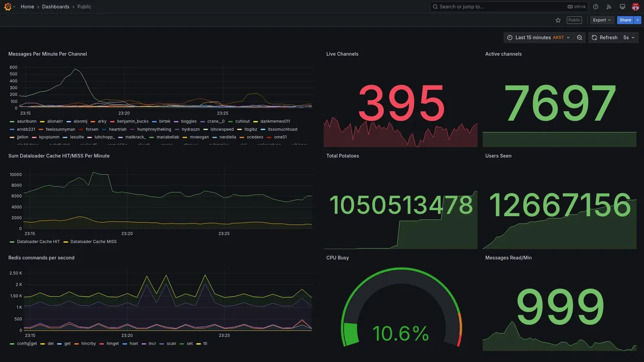Viewport: 644px width, 362px height.
Task: Click the 10.6% CPU Busy gauge value
Action: pyautogui.click(x=401, y=333)
